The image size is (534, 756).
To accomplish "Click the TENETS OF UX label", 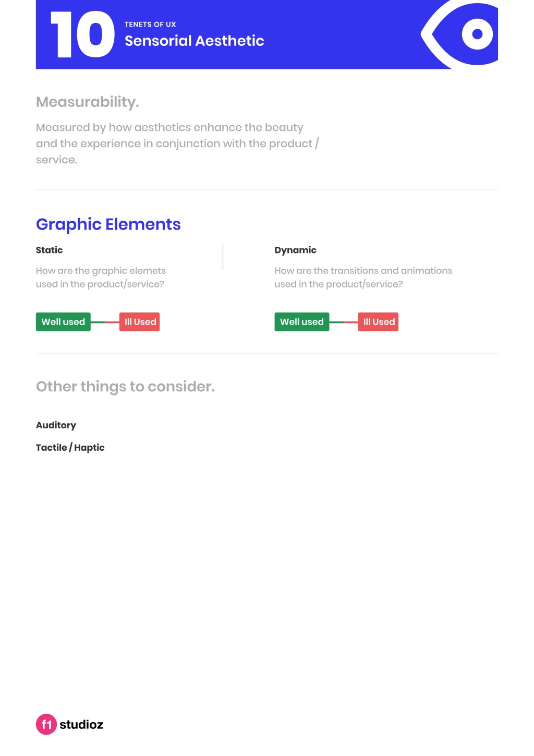I will [150, 25].
